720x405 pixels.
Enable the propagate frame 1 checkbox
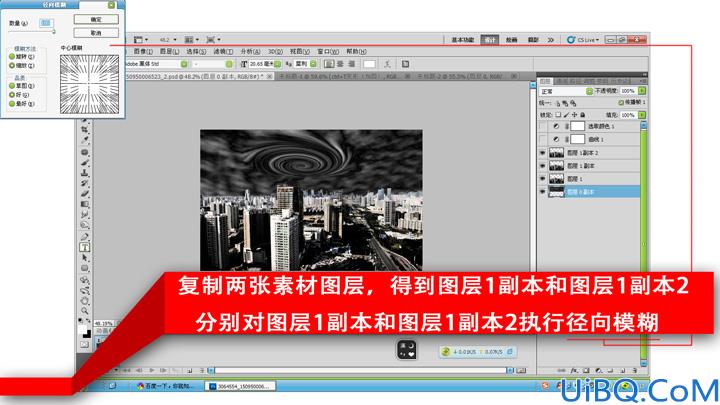pyautogui.click(x=621, y=102)
